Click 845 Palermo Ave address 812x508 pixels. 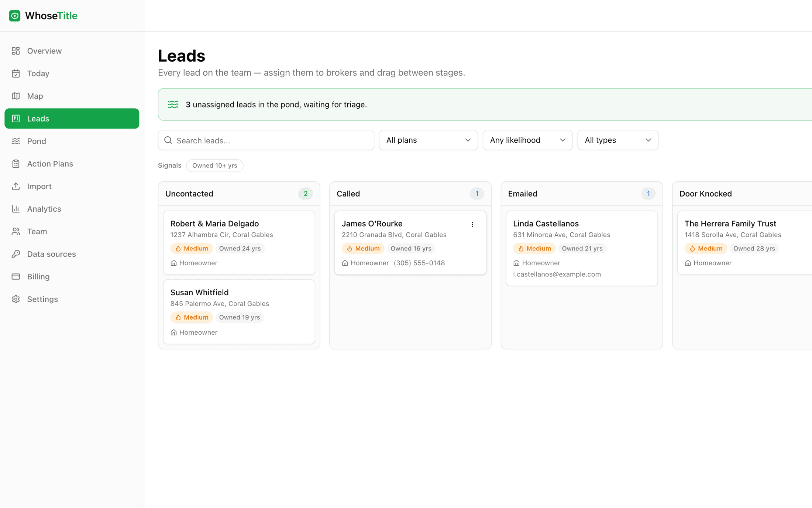pyautogui.click(x=220, y=304)
